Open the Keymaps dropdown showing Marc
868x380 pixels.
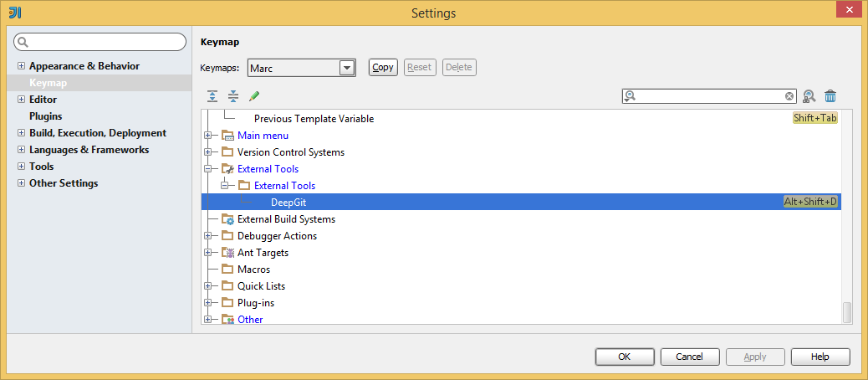coord(347,68)
